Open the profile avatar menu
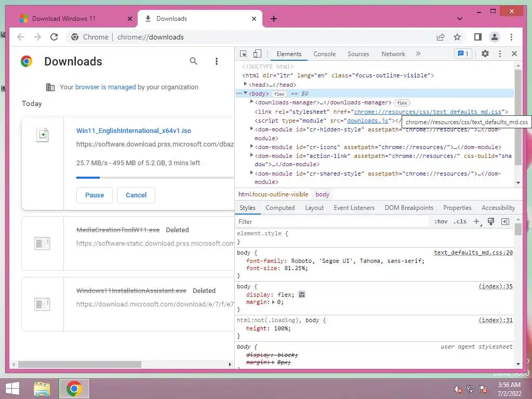This screenshot has width=532, height=399. tap(495, 37)
